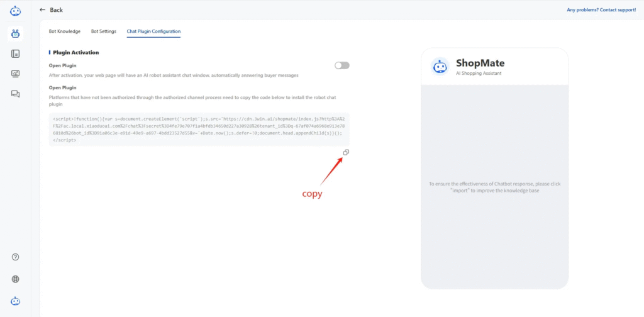
Task: Click the 'After activation' description text
Action: [174, 75]
